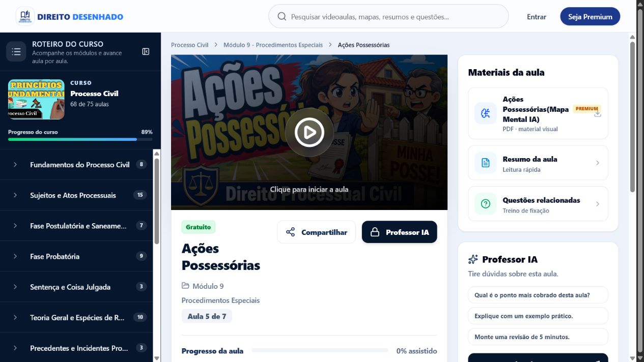Viewport: 644px width, 362px height.
Task: Click the lesson count 15 badge
Action: [x=141, y=195]
